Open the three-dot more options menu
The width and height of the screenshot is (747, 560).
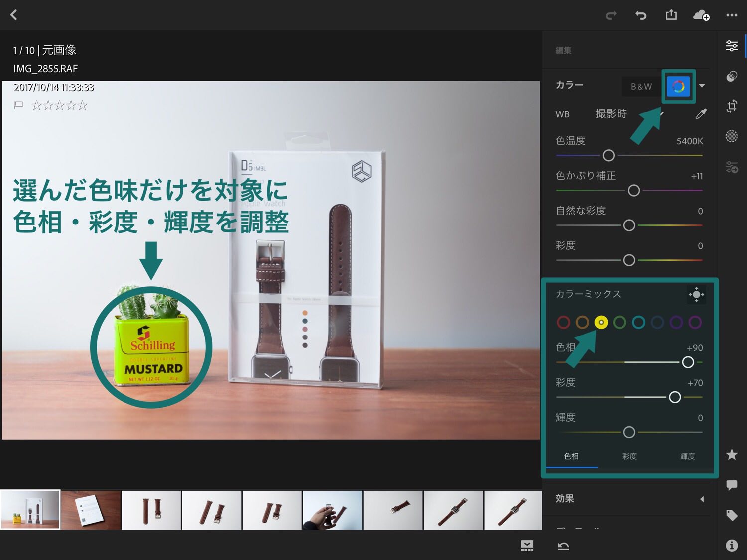731,15
